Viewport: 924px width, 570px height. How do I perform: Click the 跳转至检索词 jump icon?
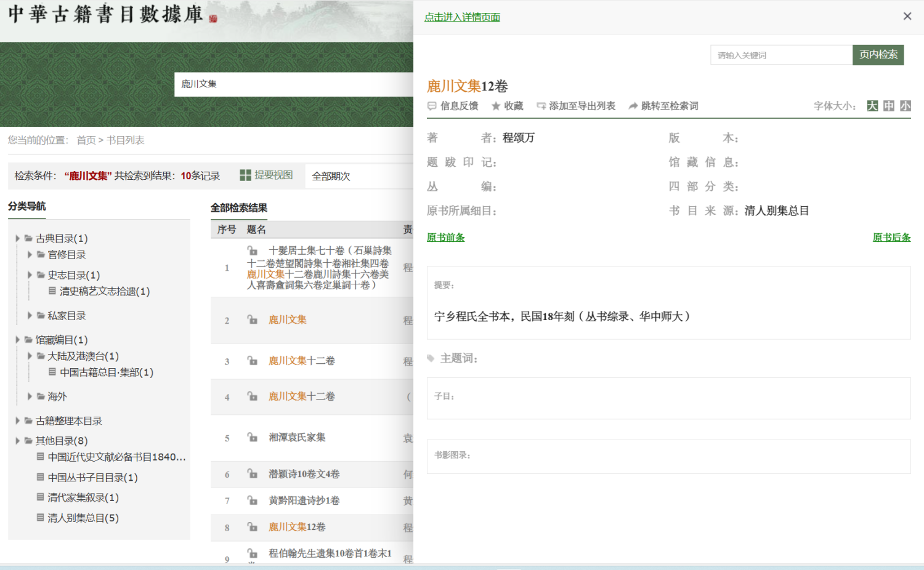point(633,106)
